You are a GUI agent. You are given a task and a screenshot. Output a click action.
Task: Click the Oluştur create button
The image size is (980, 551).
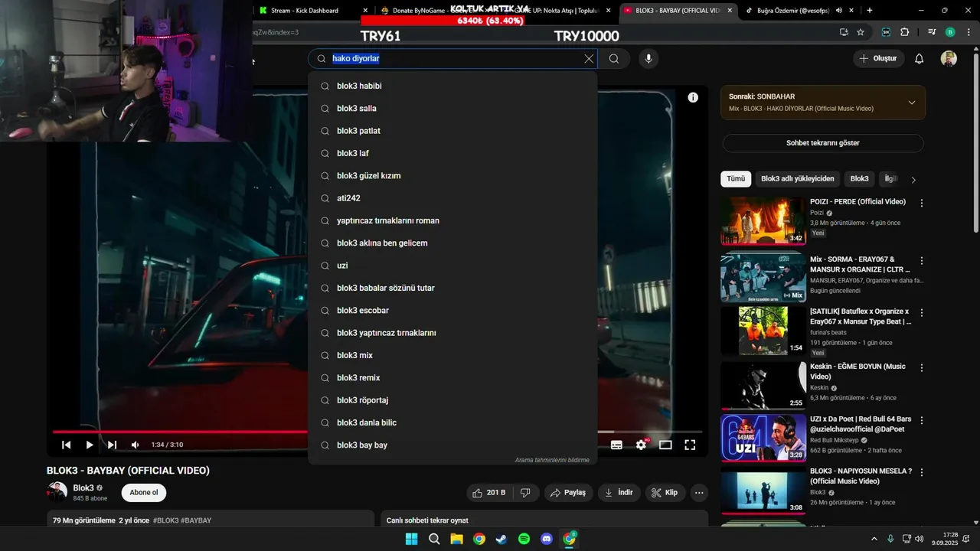[x=879, y=59]
